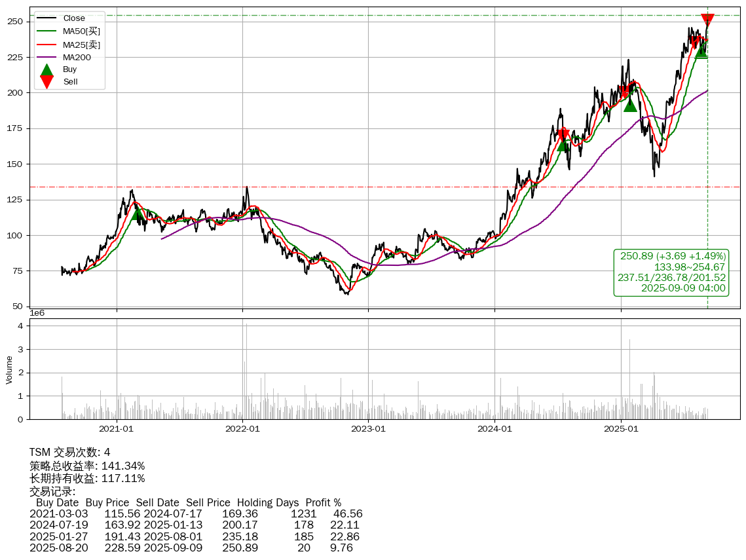The height and width of the screenshot is (560, 746).
Task: Click the Profit % column header
Action: [323, 502]
